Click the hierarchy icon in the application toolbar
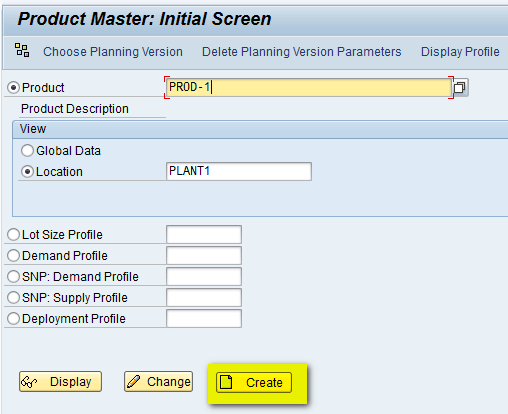This screenshot has height=414, width=508. click(x=22, y=50)
